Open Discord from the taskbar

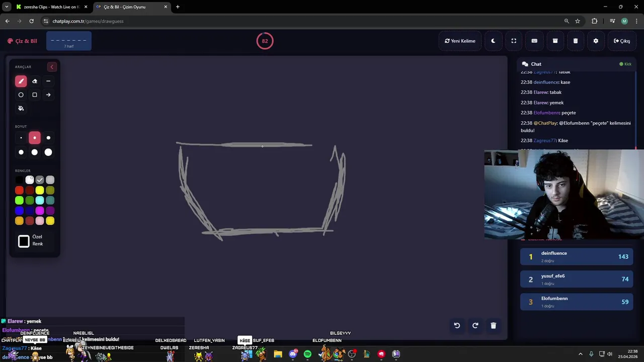(x=293, y=354)
